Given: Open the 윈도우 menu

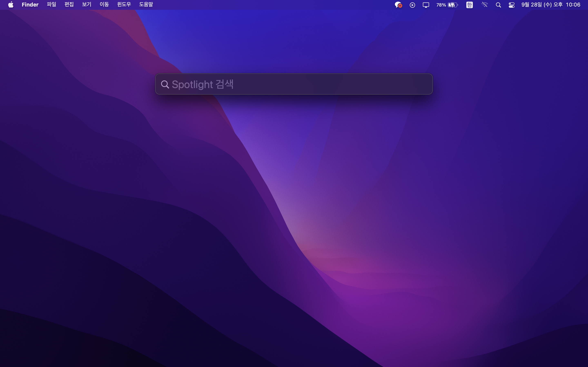Looking at the screenshot, I should (124, 5).
